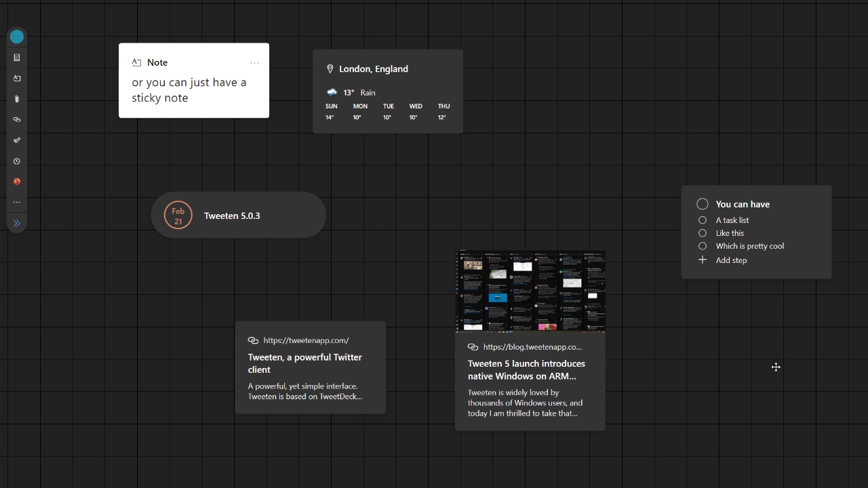Click the clock icon in sidebar
This screenshot has width=868, height=488.
coord(17,161)
